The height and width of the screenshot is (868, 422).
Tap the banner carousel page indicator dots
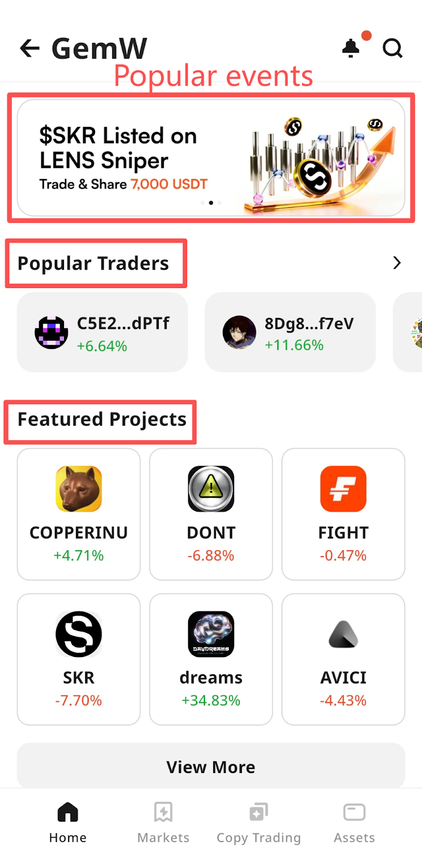[x=211, y=203]
